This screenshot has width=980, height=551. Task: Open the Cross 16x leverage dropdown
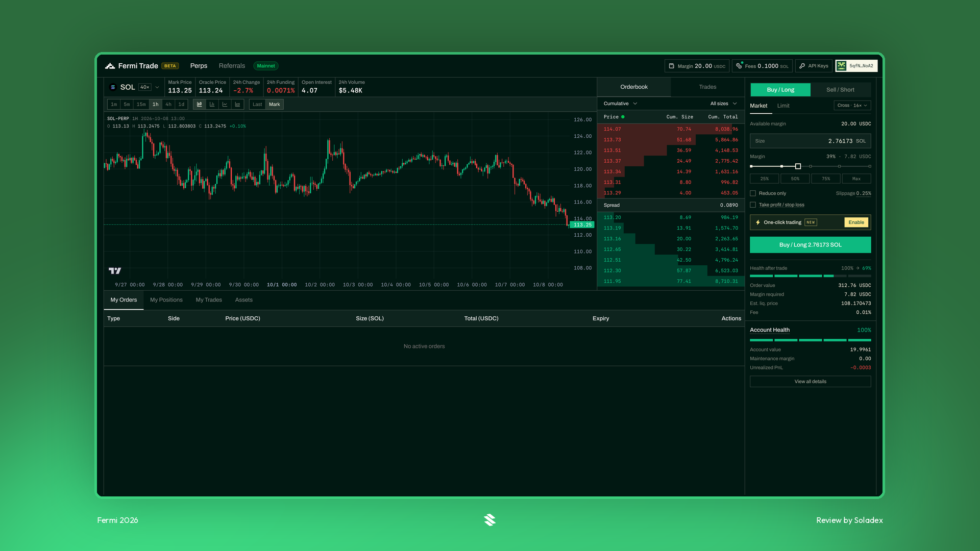(852, 106)
